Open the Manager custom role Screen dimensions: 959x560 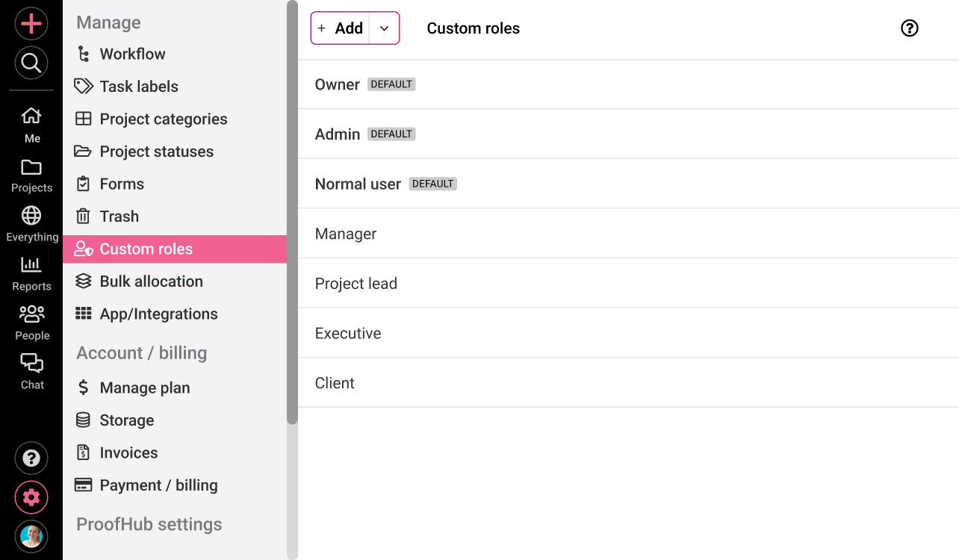click(x=346, y=233)
